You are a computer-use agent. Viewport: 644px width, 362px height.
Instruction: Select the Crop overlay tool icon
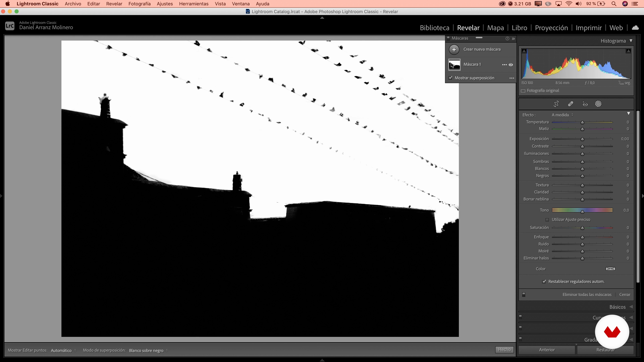[556, 104]
